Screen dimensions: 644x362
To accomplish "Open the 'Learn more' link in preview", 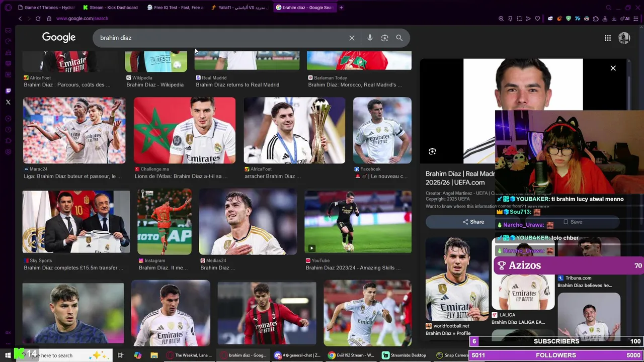I will click(x=537, y=207).
